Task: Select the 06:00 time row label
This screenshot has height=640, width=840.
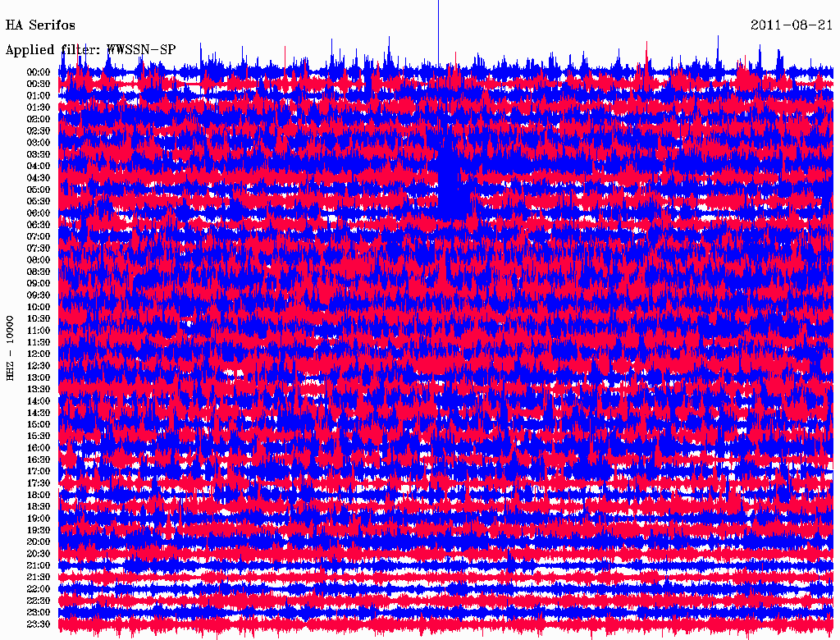Action: click(38, 213)
